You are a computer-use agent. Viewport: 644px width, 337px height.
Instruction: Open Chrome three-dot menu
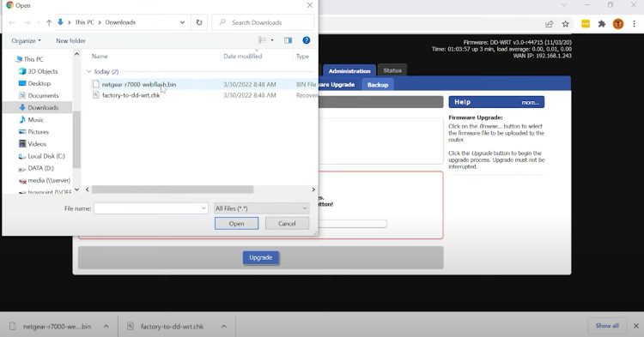tap(635, 24)
